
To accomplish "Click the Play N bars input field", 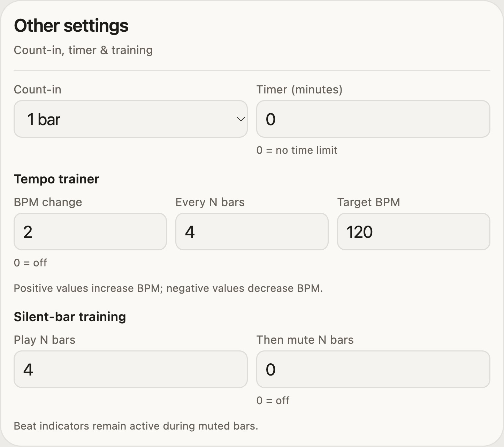I will (x=130, y=369).
